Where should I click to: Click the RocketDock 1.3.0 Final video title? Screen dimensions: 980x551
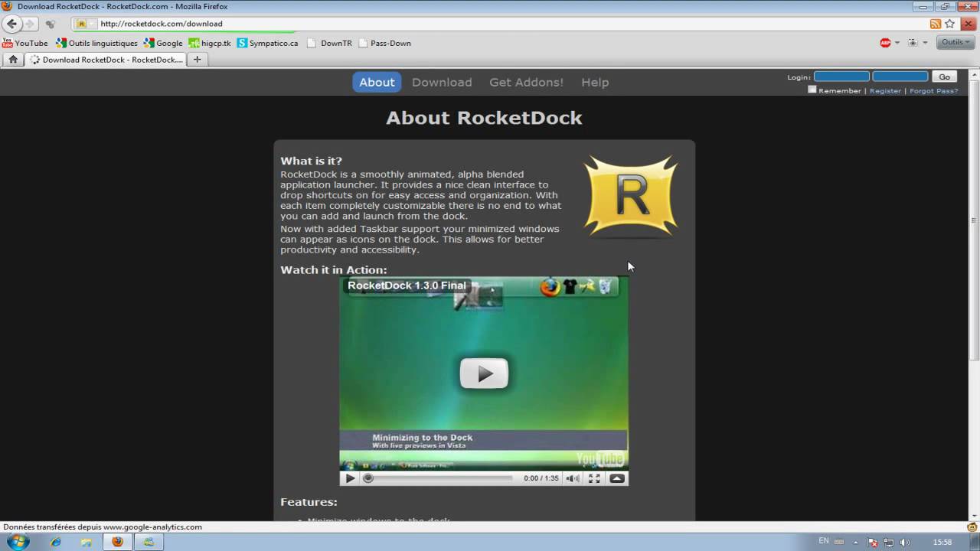(x=407, y=285)
